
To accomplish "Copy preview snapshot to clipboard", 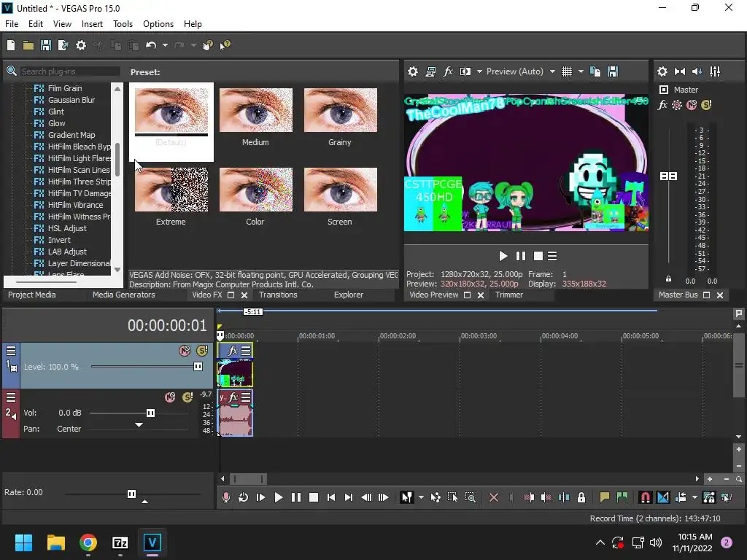I will [x=595, y=71].
